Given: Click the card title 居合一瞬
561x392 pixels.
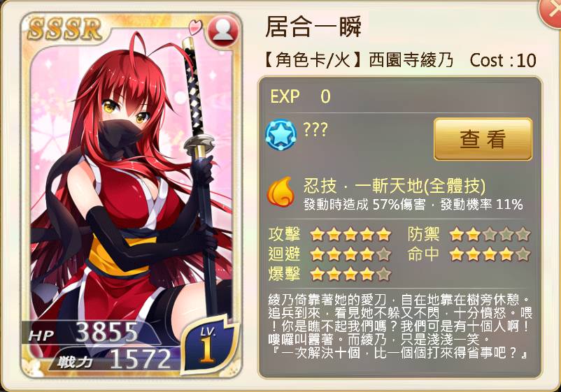Looking at the screenshot, I should coord(313,27).
